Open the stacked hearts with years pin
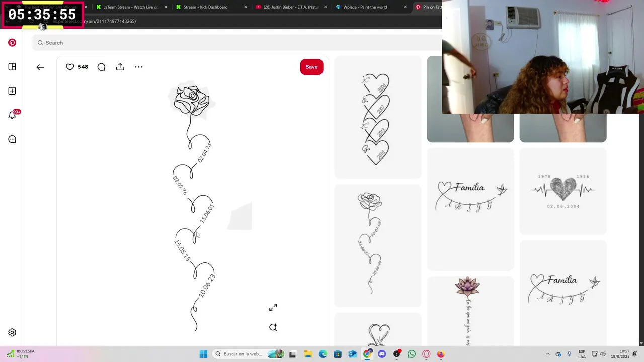644x362 pixels. (378, 117)
